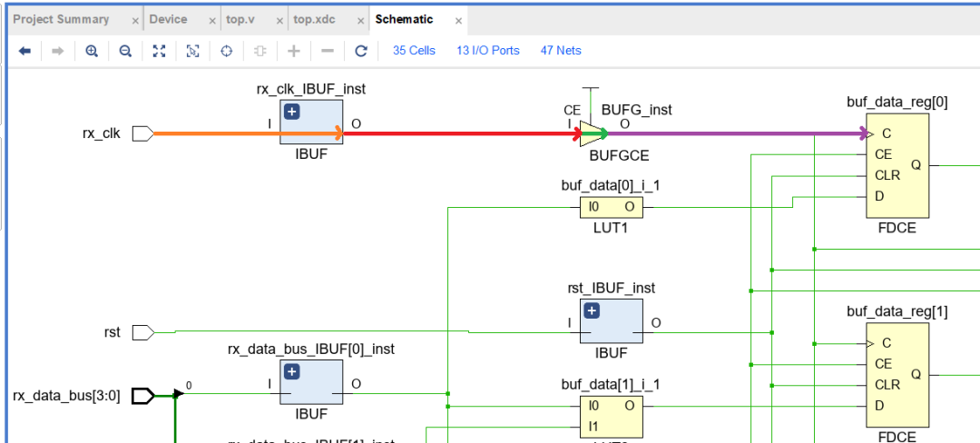The height and width of the screenshot is (443, 980).
Task: Click the rx_clk_IBUF_inst label text
Action: 310,89
